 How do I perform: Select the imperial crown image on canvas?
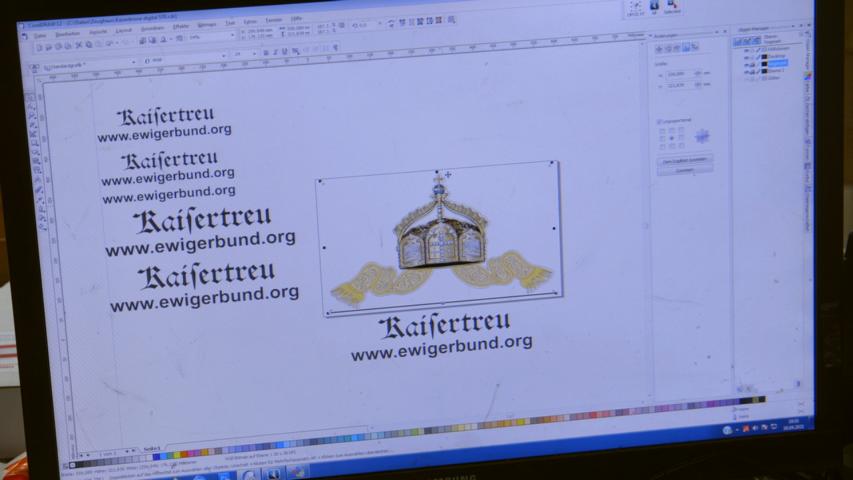pos(442,239)
